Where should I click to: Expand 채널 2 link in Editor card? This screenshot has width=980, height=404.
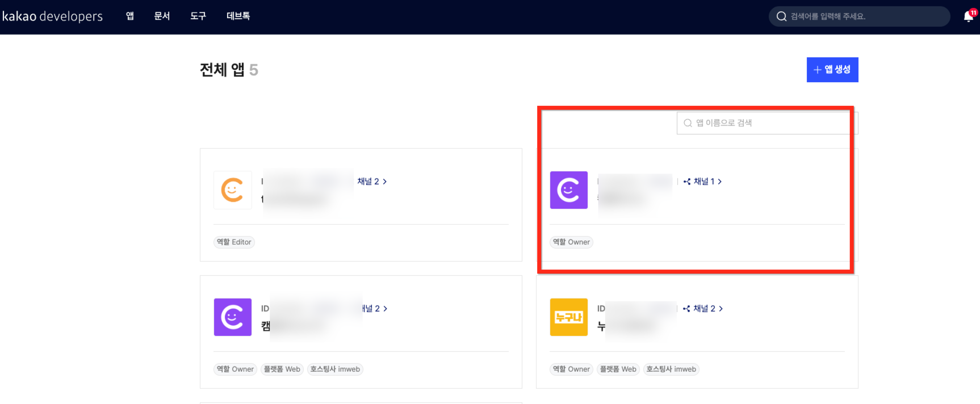(372, 182)
